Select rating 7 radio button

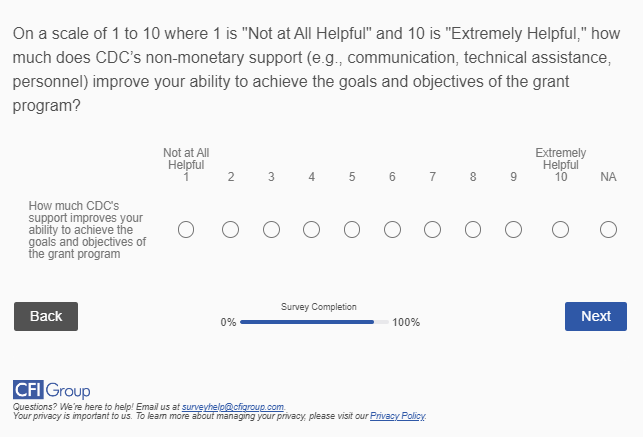pos(432,230)
